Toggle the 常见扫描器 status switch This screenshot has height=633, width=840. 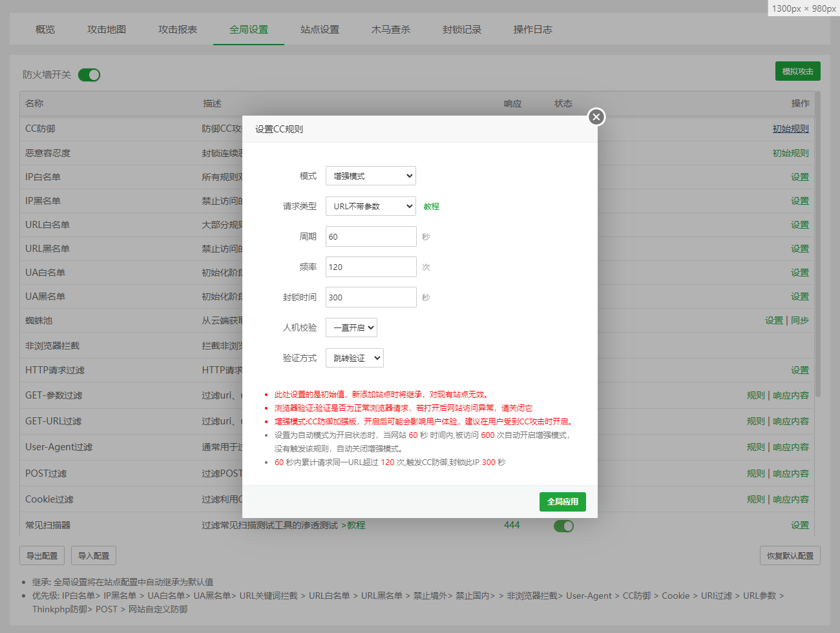tap(563, 526)
